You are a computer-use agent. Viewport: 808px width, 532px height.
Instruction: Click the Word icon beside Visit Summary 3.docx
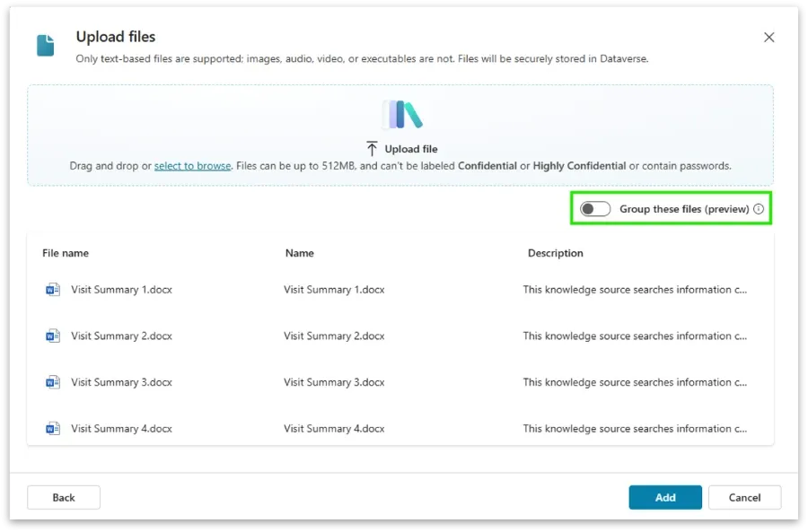click(52, 382)
